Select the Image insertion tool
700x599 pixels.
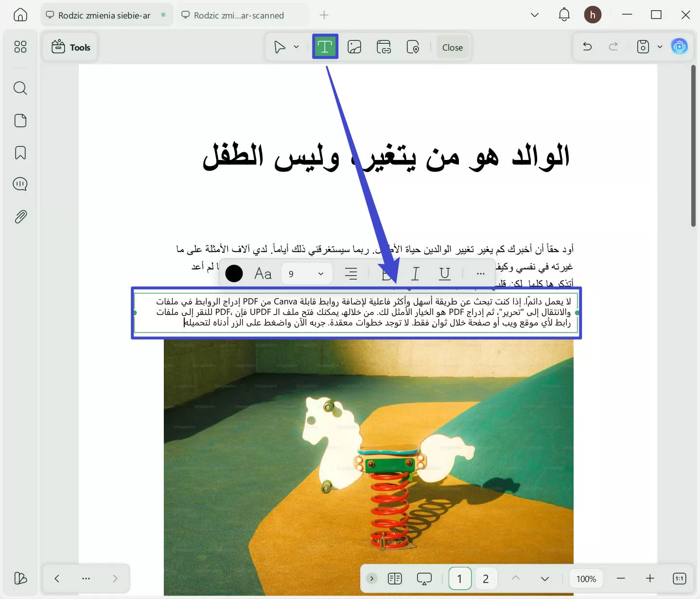(354, 46)
